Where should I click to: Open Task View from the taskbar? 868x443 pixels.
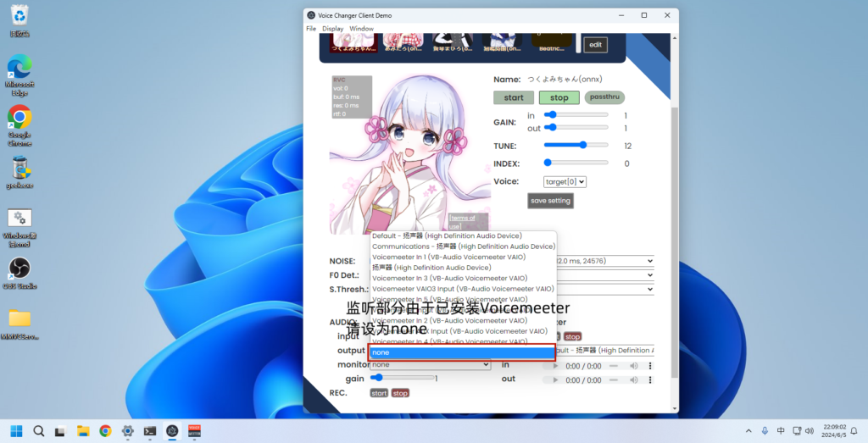click(x=61, y=431)
